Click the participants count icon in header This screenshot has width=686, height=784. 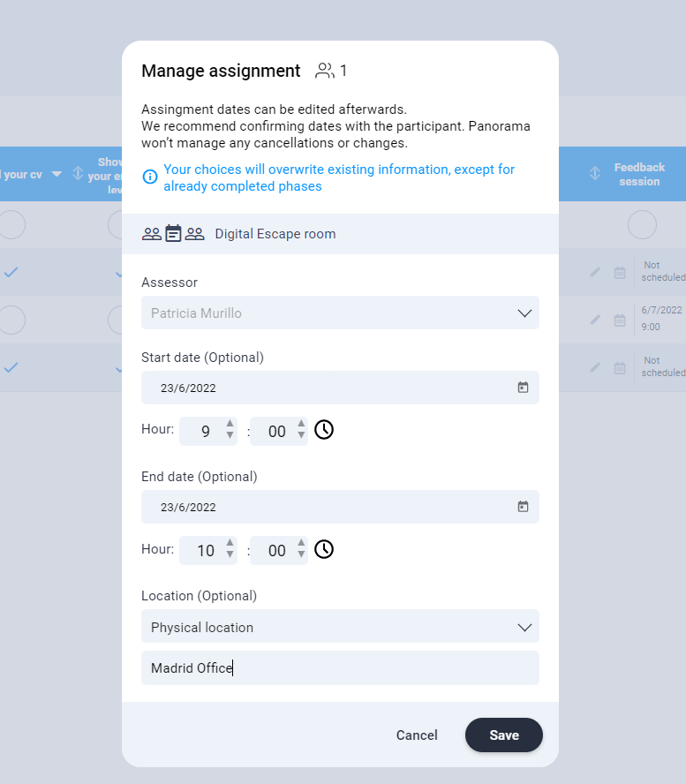(325, 71)
